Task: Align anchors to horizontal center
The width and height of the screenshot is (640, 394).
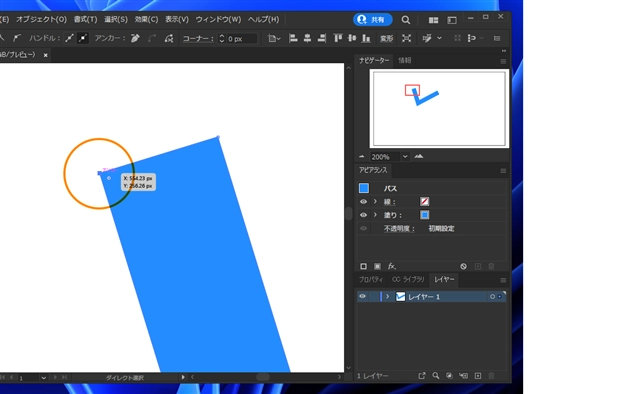Action: click(x=307, y=38)
